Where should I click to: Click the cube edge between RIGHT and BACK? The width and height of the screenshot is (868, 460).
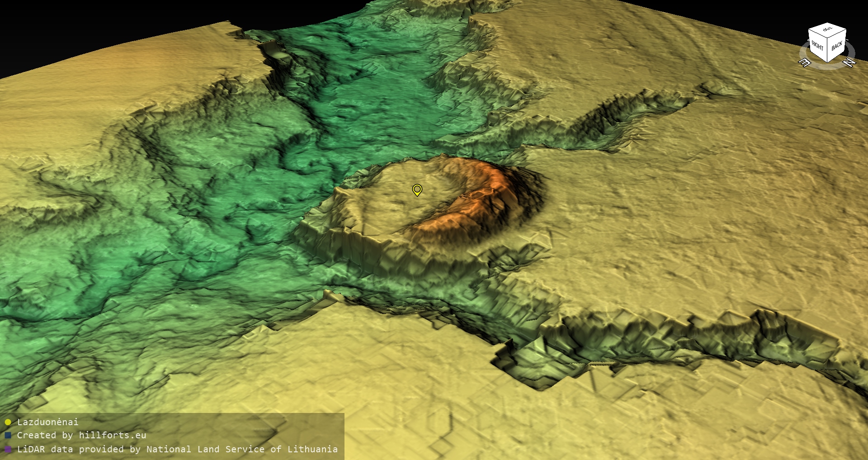tap(828, 51)
